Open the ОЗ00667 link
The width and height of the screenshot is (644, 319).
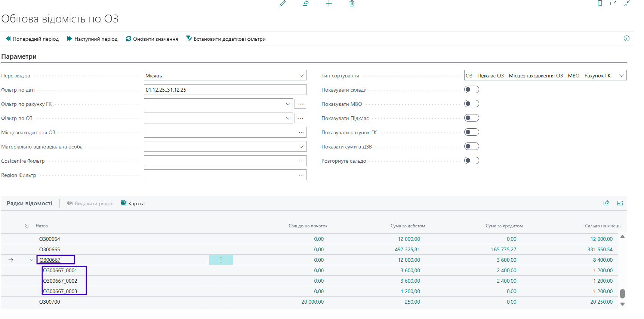click(50, 260)
